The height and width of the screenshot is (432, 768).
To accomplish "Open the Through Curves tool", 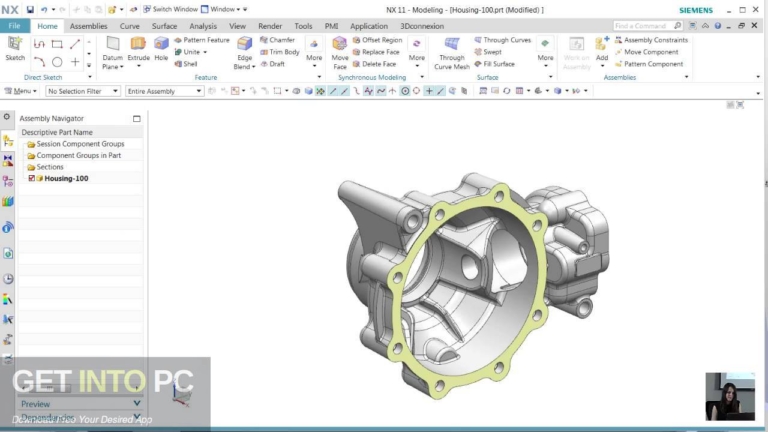I will click(x=502, y=40).
